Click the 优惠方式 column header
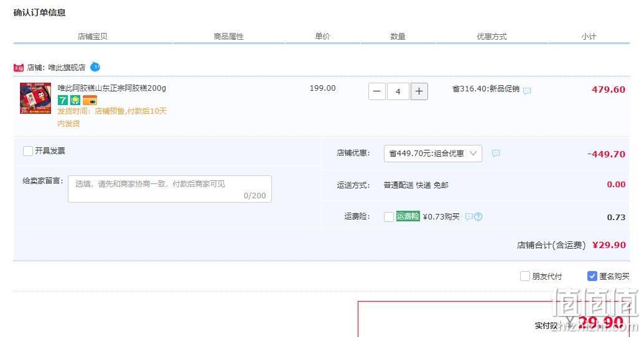 click(492, 37)
